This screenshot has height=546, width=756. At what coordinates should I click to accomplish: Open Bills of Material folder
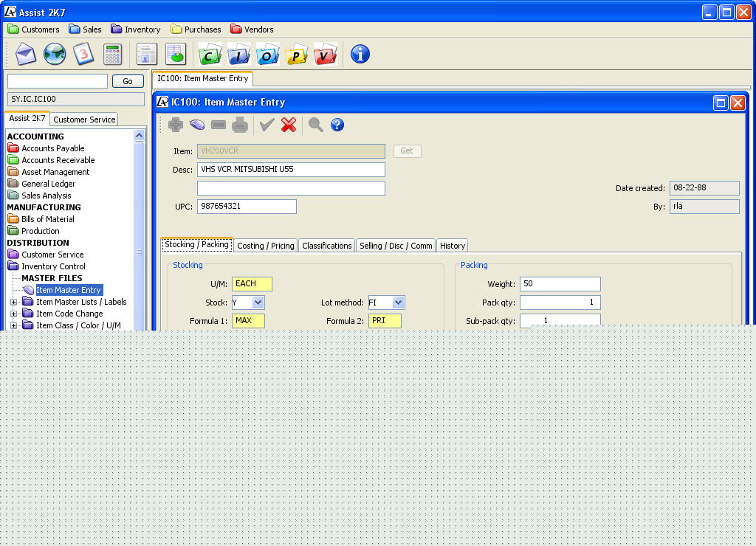41,219
